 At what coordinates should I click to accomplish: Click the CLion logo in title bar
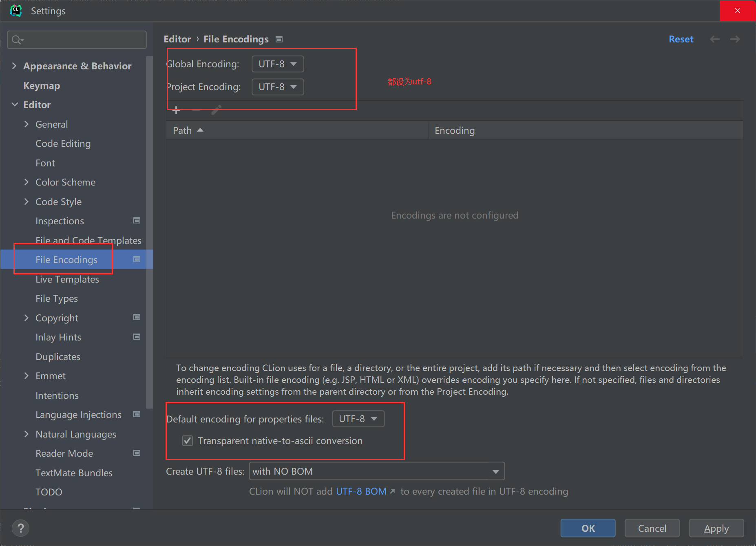(16, 11)
